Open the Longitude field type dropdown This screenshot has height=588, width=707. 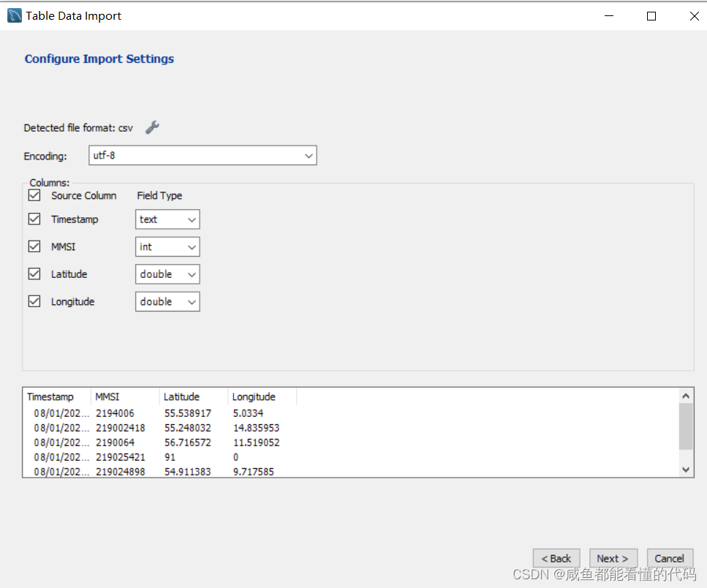click(x=167, y=301)
